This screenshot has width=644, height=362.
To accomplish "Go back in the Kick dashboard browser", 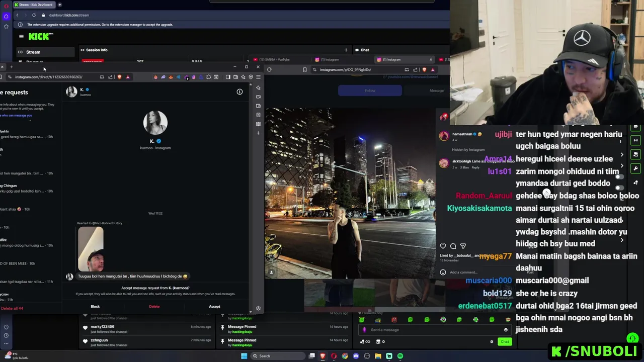I will (x=17, y=15).
